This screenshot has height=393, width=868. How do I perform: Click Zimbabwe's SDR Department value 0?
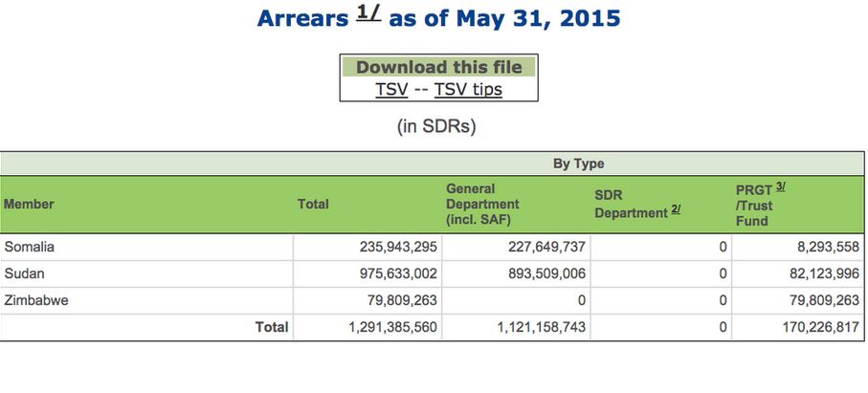(x=723, y=300)
